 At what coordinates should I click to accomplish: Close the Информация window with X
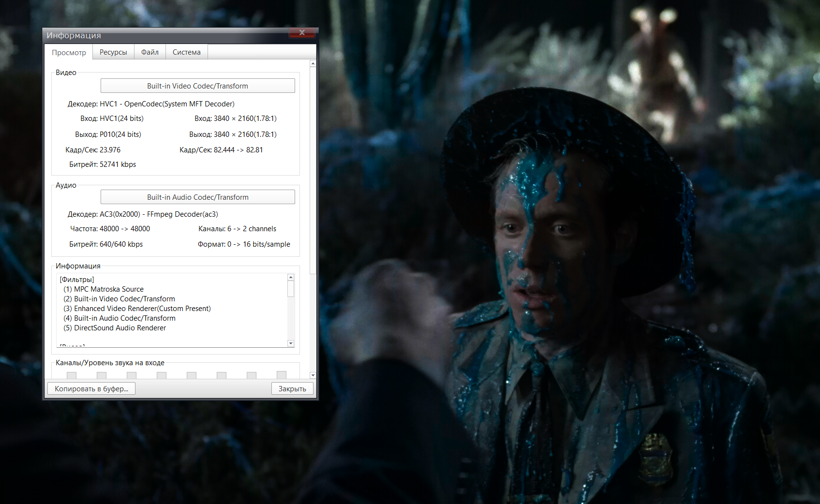pos(302,32)
